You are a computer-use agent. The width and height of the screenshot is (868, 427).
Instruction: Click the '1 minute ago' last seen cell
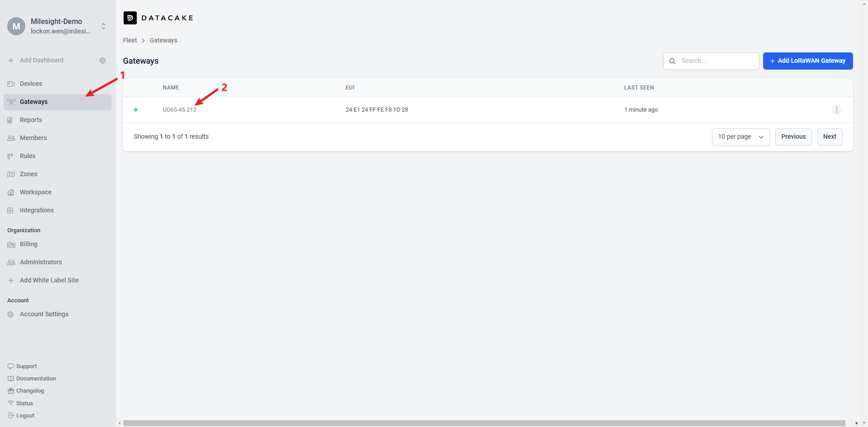[x=641, y=110]
